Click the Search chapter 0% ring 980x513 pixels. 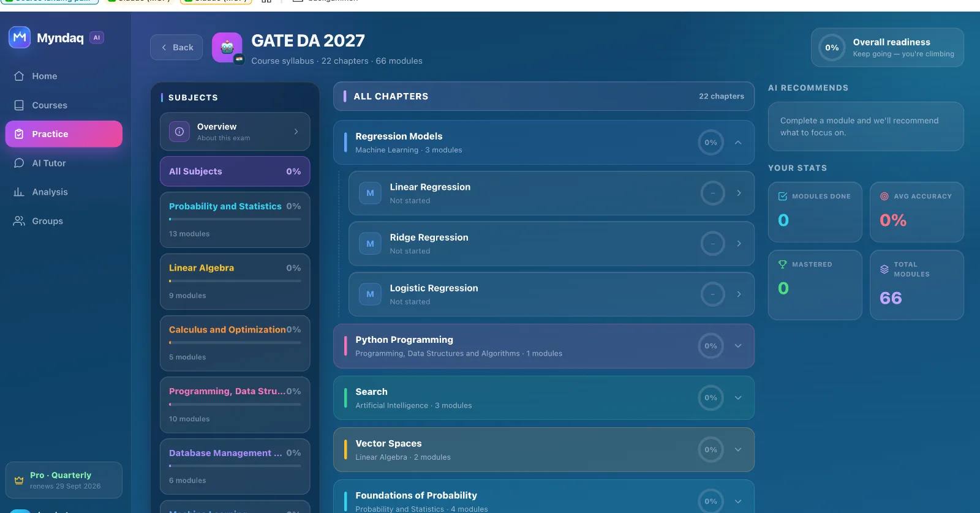(710, 398)
